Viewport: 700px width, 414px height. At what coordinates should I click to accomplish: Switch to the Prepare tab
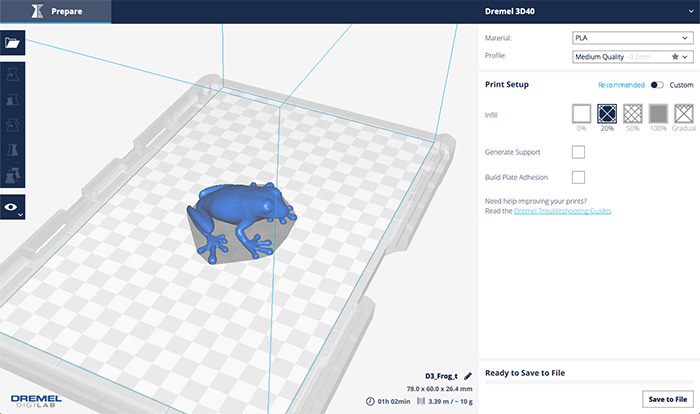(x=56, y=11)
